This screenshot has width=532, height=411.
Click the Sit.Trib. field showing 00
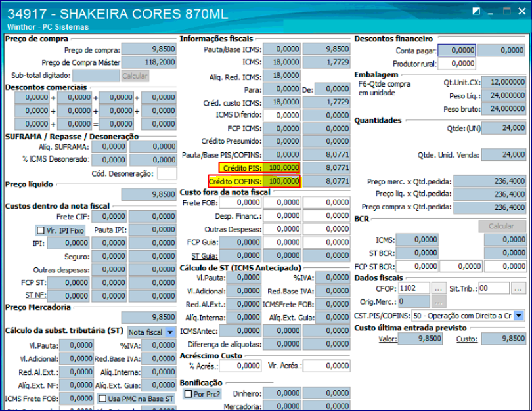(x=494, y=289)
